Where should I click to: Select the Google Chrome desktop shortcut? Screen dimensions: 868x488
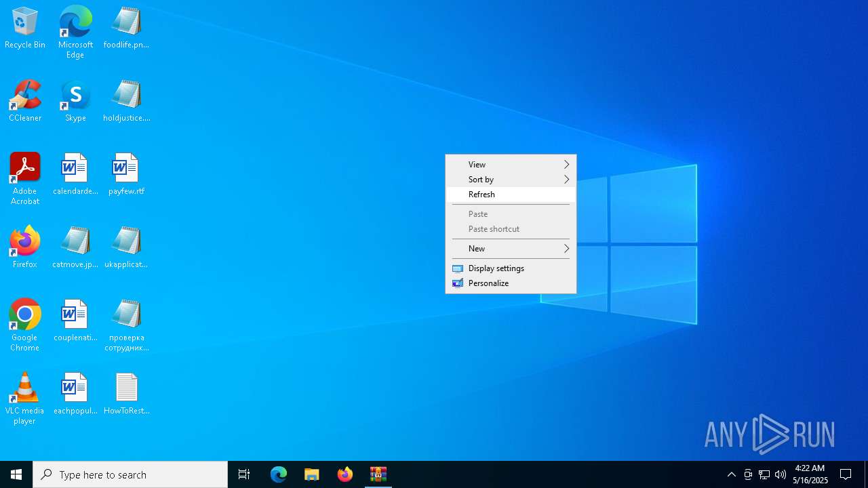pyautogui.click(x=25, y=325)
